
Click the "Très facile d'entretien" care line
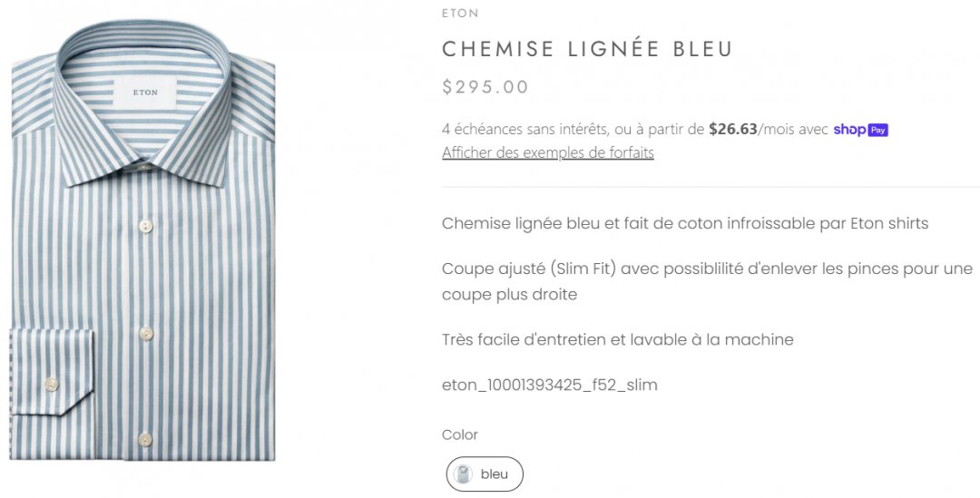[x=617, y=340]
